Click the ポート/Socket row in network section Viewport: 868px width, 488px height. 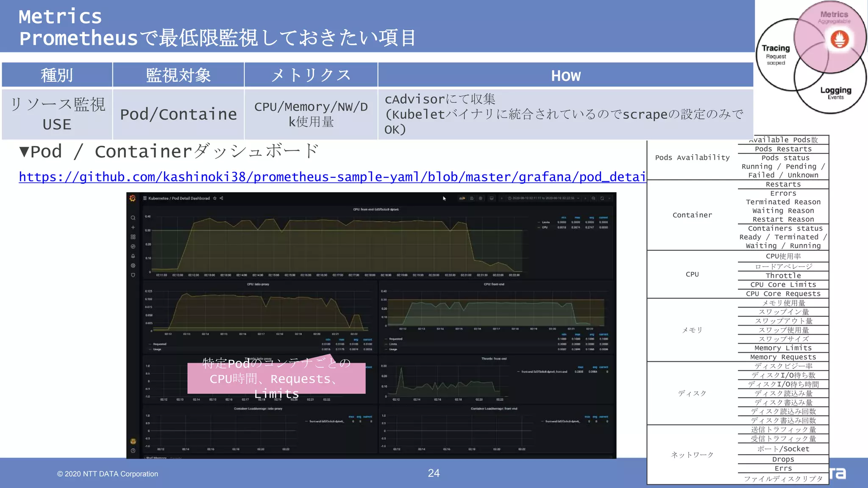(x=783, y=449)
